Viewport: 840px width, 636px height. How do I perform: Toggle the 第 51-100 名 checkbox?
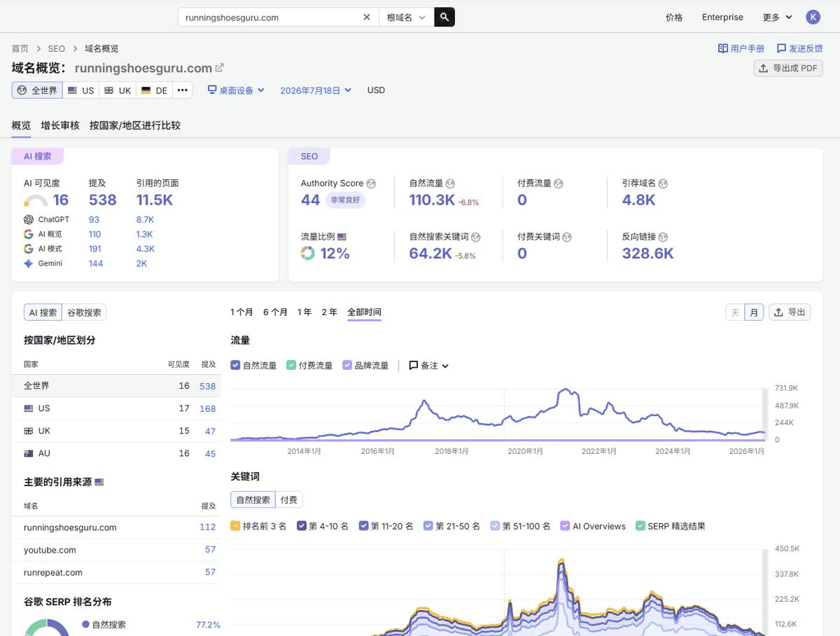pyautogui.click(x=495, y=526)
